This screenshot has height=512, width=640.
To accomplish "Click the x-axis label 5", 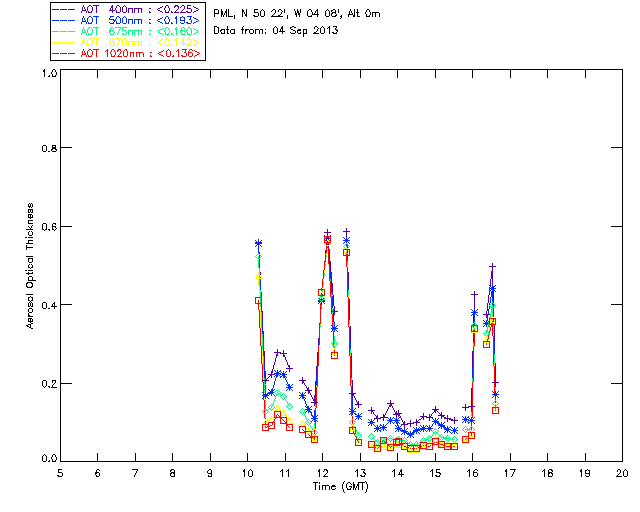I will point(60,473).
